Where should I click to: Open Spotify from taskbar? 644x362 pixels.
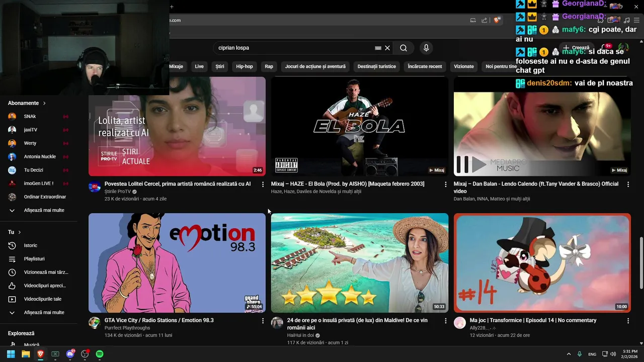pos(100,354)
